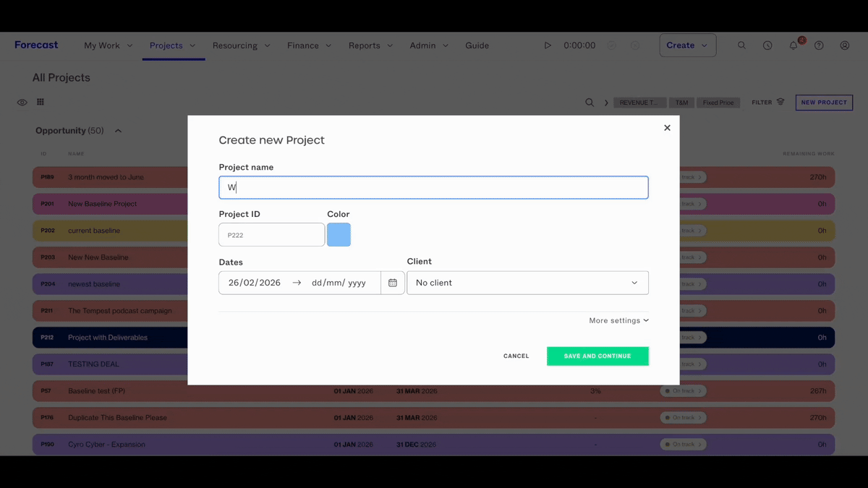Image resolution: width=868 pixels, height=488 pixels.
Task: Click the project list search icon
Action: coord(590,103)
